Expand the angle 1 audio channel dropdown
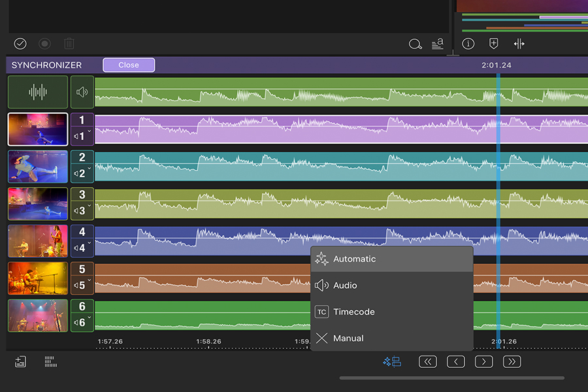 82,137
